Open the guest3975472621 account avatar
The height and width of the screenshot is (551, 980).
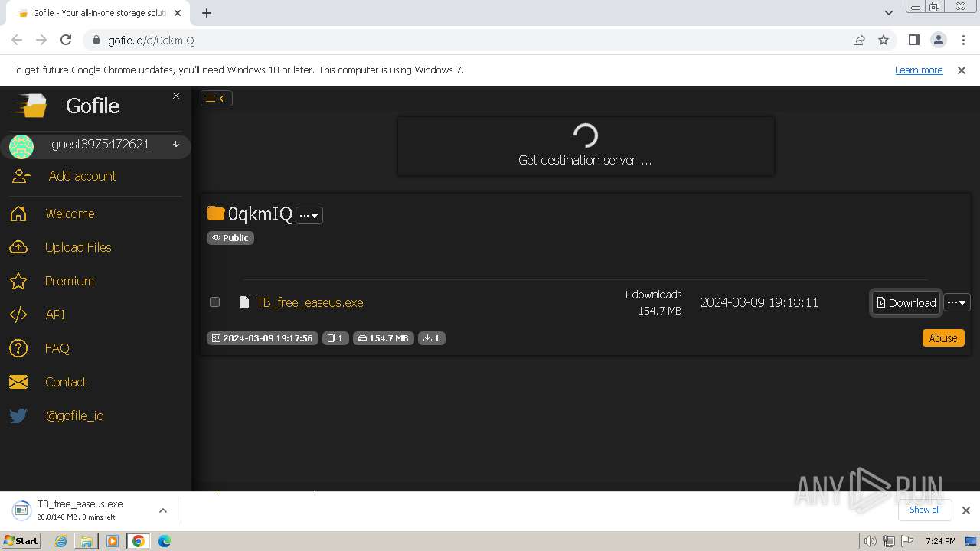tap(21, 146)
